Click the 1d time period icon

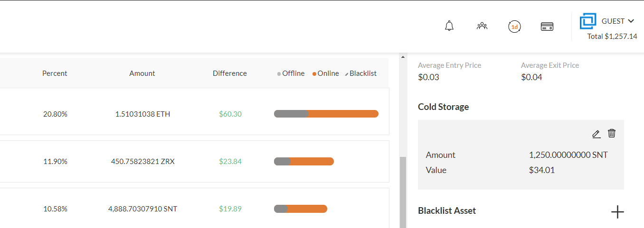[514, 27]
